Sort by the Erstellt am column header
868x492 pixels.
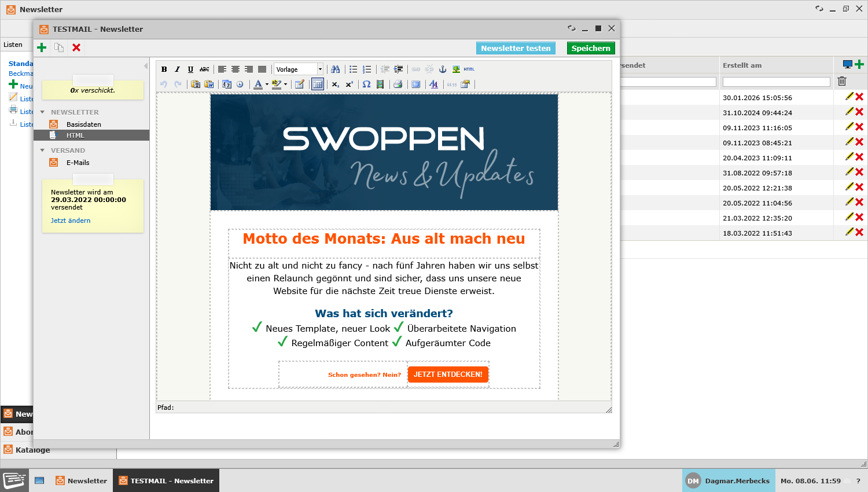(x=742, y=65)
